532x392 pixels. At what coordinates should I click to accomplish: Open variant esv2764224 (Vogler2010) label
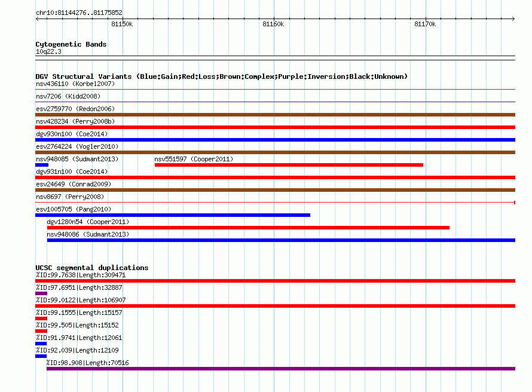click(x=77, y=146)
